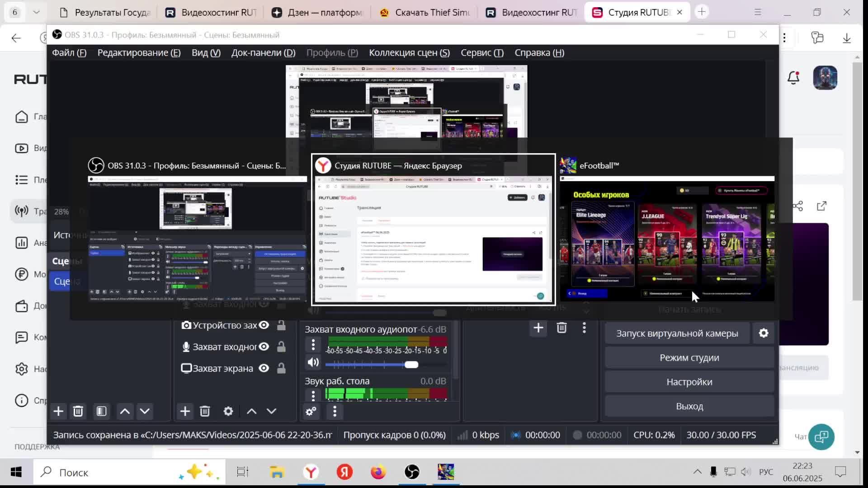Mute the input audio capture speaker icon
The width and height of the screenshot is (868, 488).
point(313,362)
